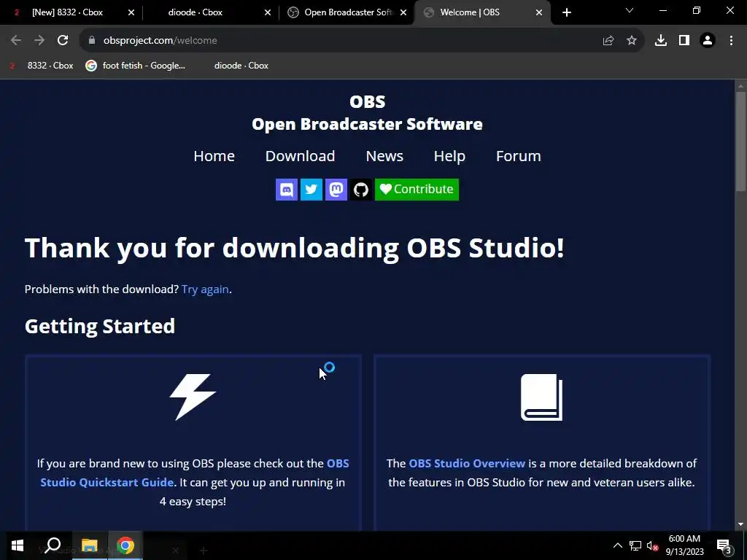This screenshot has width=747, height=560.
Task: Open the OBS Studio Overview link
Action: pos(467,463)
